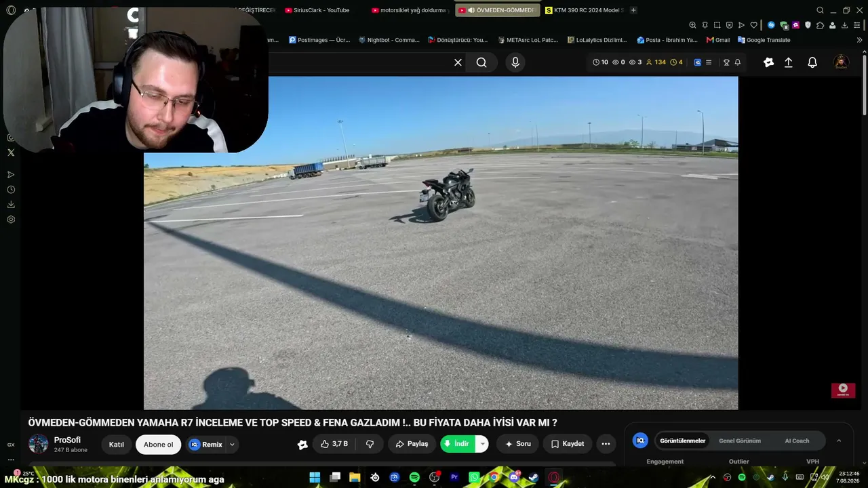
Task: Open the Opera menu logo
Action: click(x=11, y=10)
